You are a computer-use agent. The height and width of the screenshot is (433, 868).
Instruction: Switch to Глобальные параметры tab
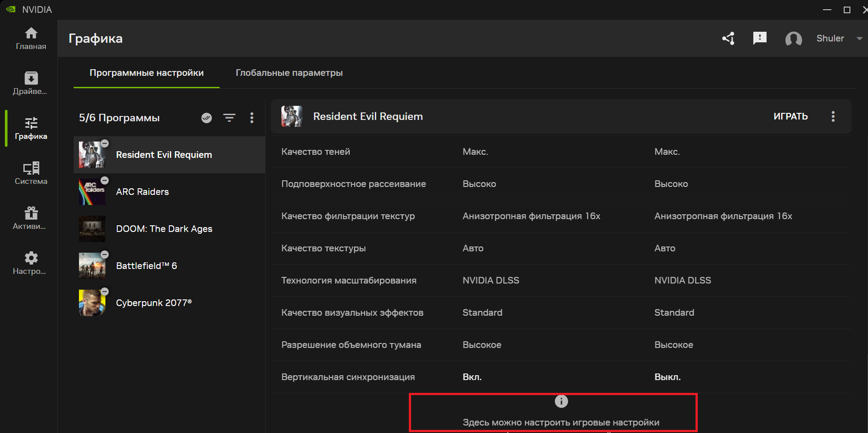pos(289,73)
